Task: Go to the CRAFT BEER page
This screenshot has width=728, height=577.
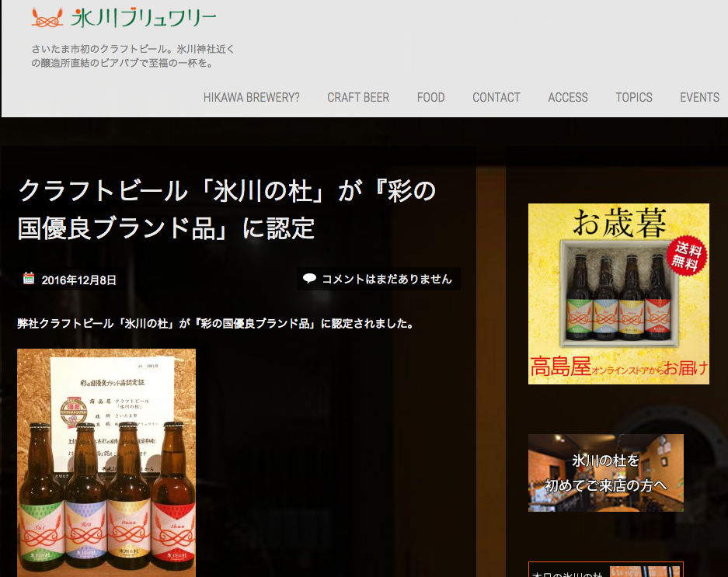Action: point(357,97)
